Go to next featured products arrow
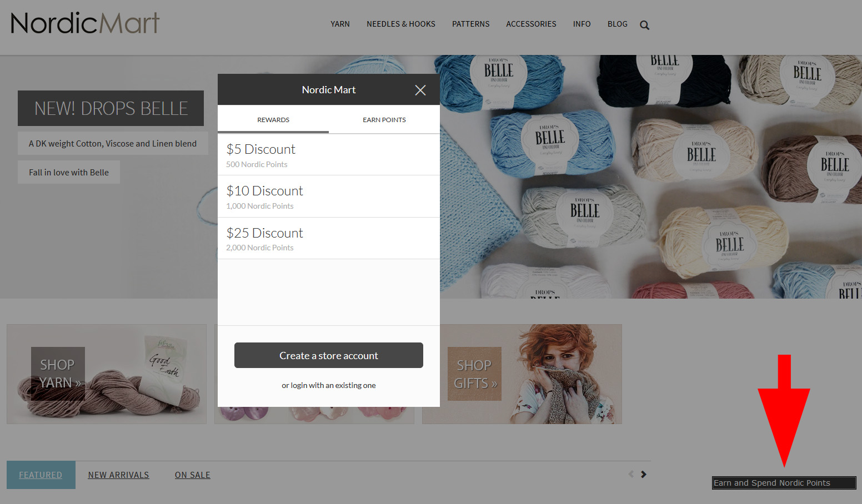Image resolution: width=862 pixels, height=504 pixels. [644, 474]
